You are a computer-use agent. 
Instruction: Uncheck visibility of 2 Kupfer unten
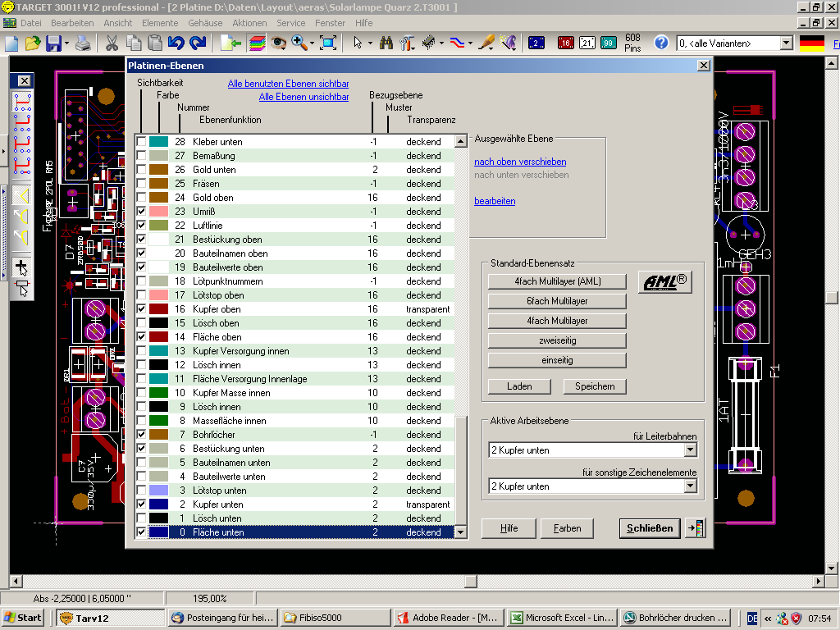point(141,504)
